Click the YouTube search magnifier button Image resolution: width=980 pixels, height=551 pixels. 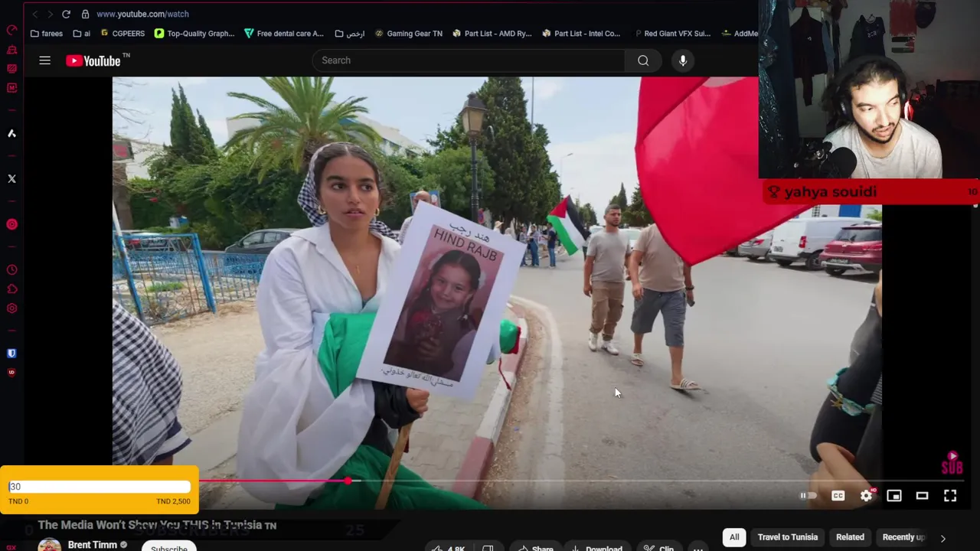pos(643,60)
